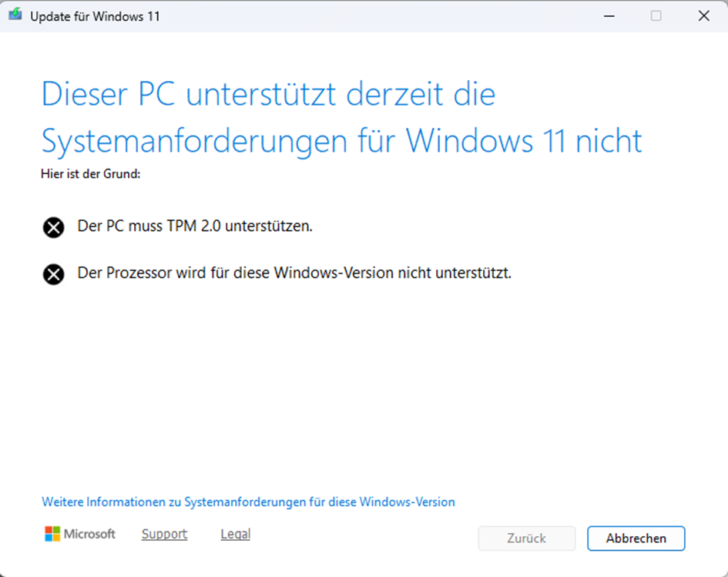Click the Abbrechen button
728x577 pixels.
click(636, 538)
